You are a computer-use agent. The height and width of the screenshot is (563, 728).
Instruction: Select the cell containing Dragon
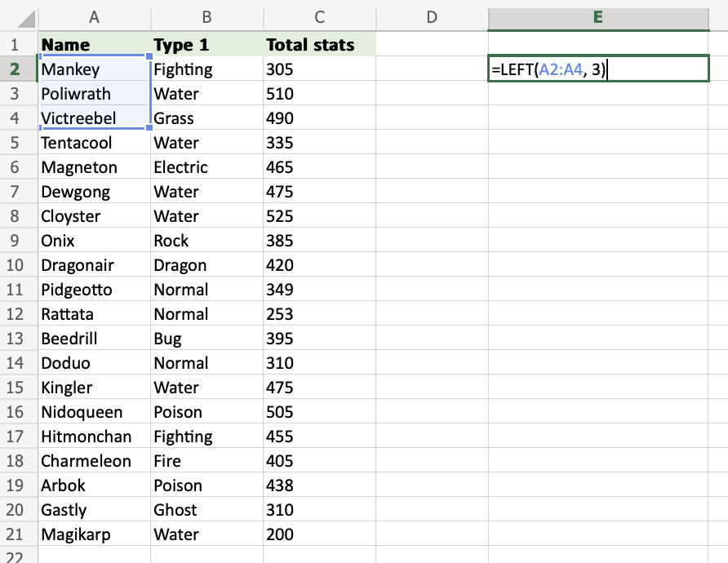click(206, 265)
